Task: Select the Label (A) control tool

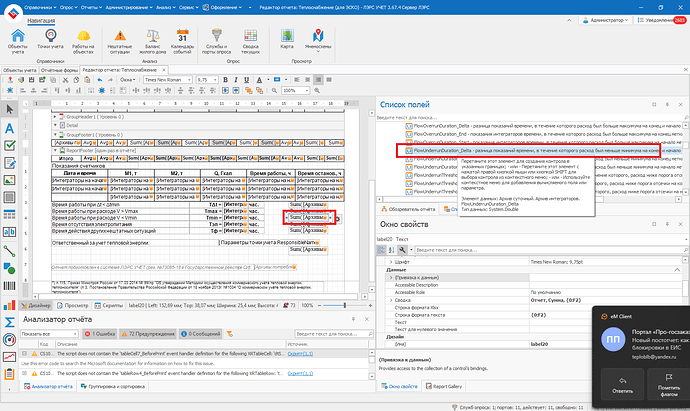Action: pos(9,128)
